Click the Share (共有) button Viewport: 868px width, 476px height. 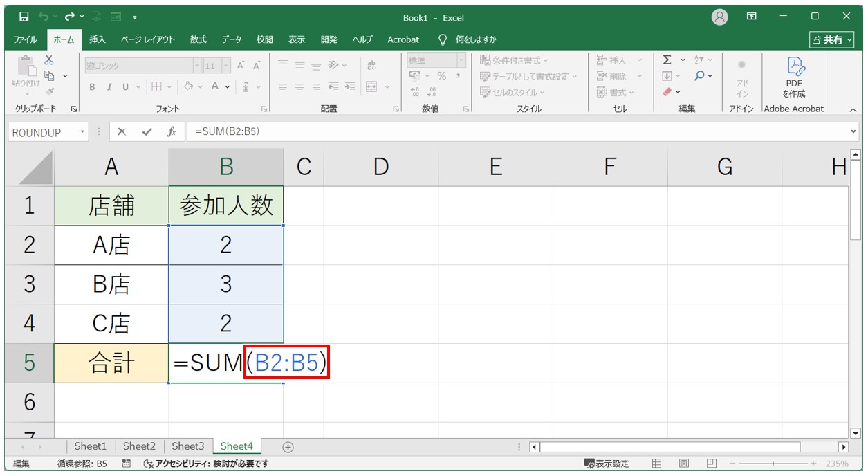point(832,39)
